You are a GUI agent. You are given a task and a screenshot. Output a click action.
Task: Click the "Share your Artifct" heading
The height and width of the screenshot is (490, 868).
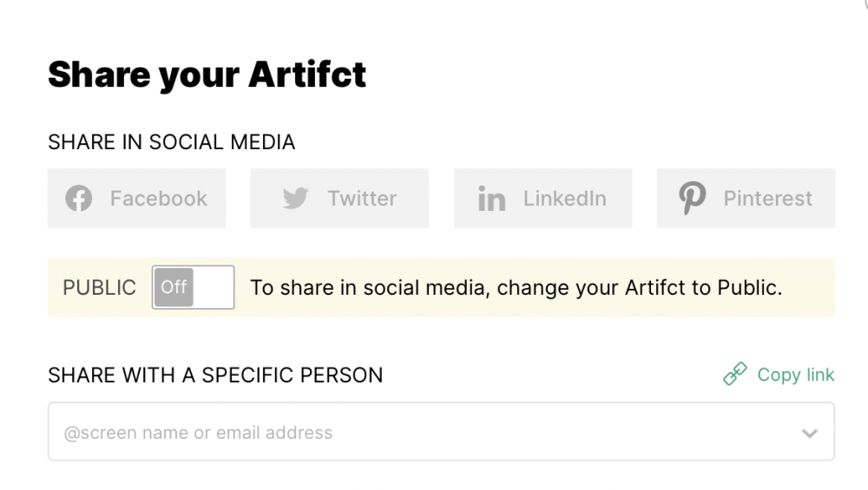pos(207,75)
